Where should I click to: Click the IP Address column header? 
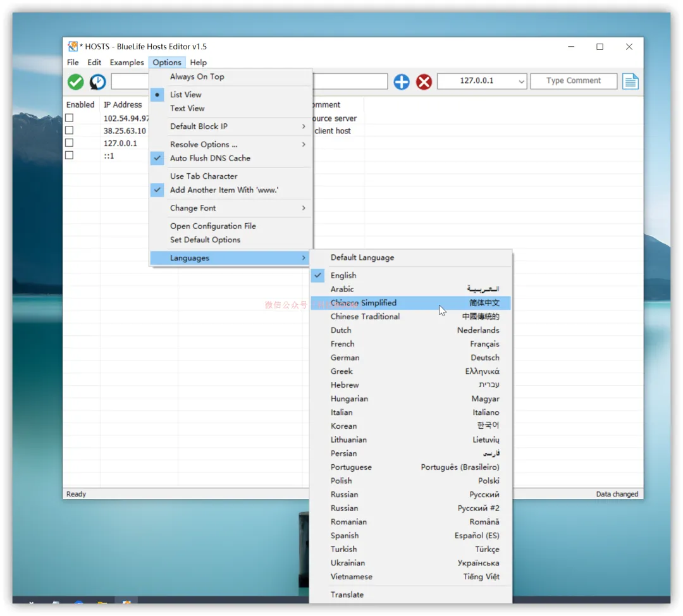point(123,104)
